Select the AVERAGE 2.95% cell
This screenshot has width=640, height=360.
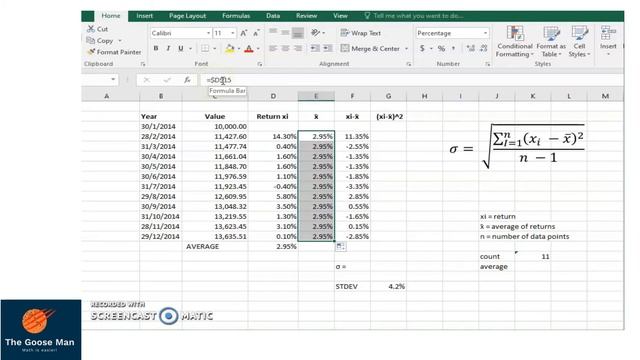pos(273,247)
